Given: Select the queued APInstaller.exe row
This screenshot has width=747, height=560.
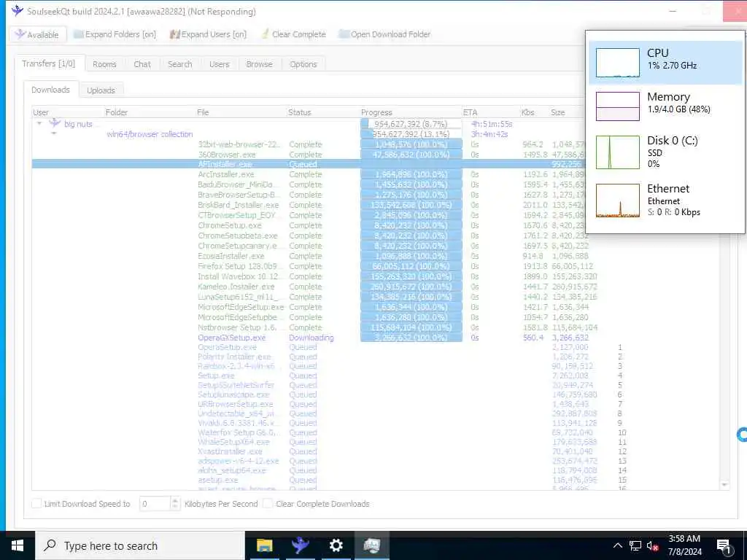Looking at the screenshot, I should (x=309, y=164).
